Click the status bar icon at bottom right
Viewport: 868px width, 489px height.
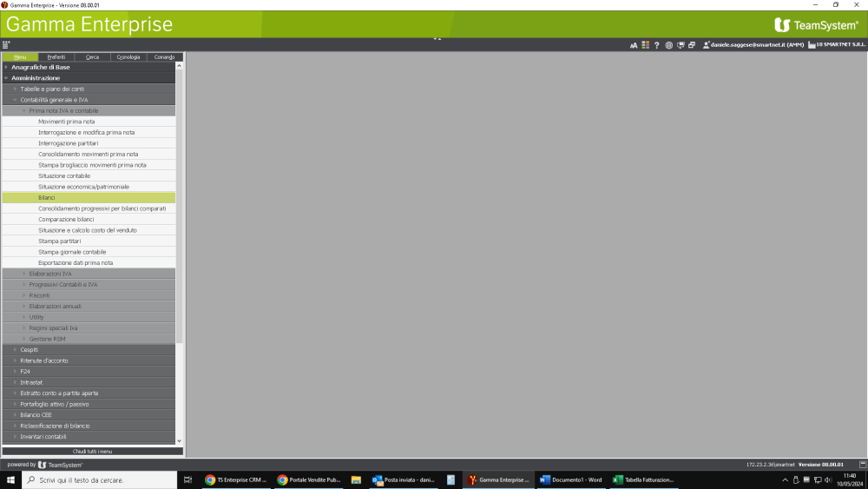click(x=863, y=465)
